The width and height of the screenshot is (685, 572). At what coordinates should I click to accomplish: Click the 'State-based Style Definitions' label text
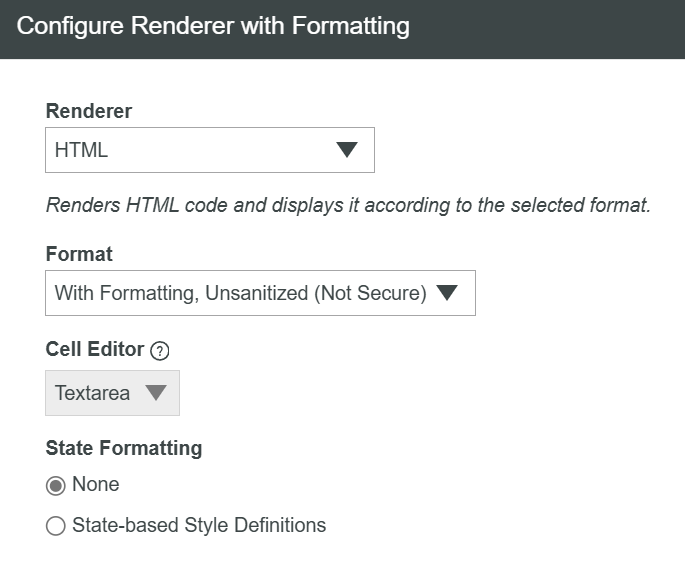[199, 525]
